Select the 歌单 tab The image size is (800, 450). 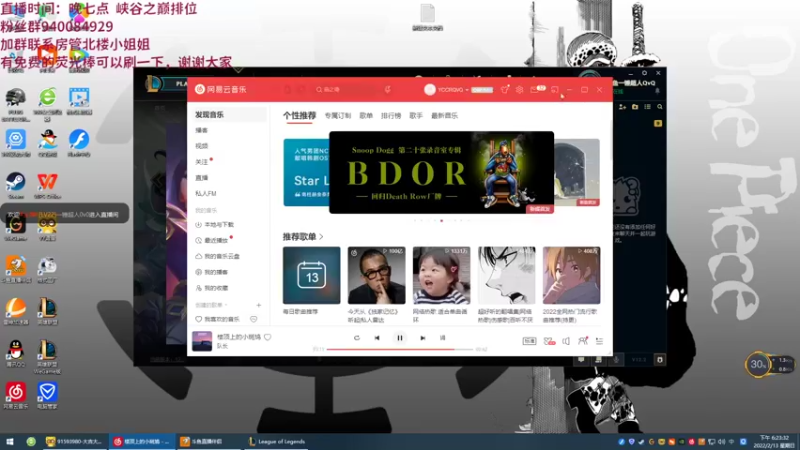point(366,116)
